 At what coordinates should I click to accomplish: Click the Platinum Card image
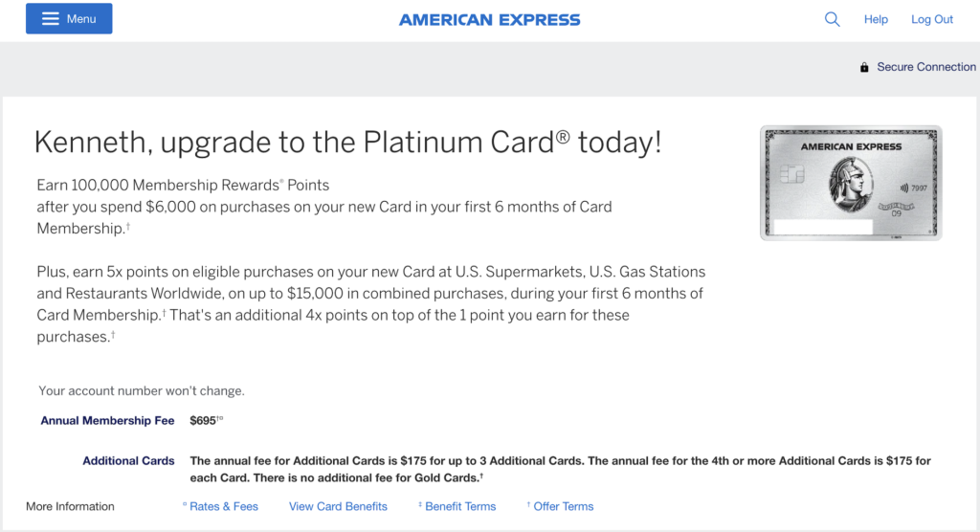click(x=851, y=183)
